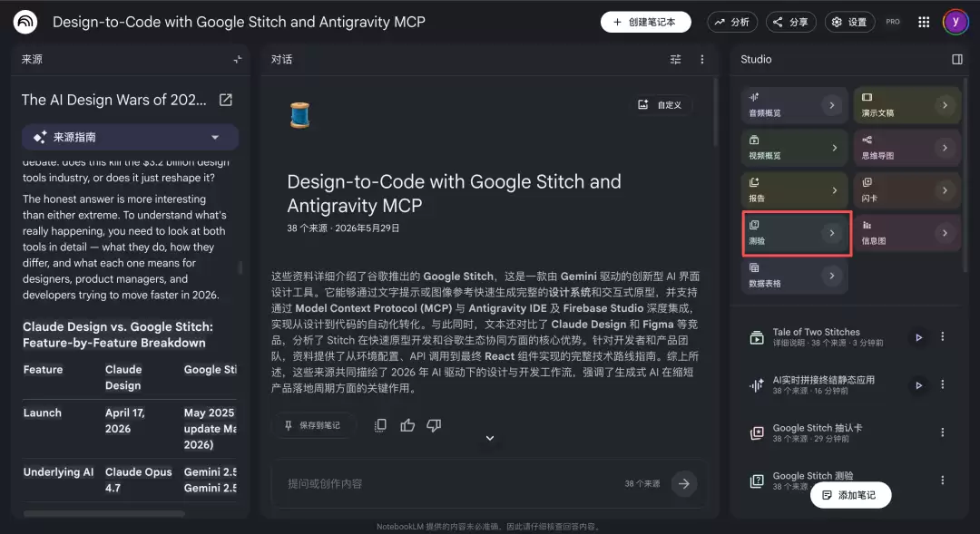Open the 思维导图 mind map tile
Viewport: 980px width, 534px height.
(x=906, y=148)
